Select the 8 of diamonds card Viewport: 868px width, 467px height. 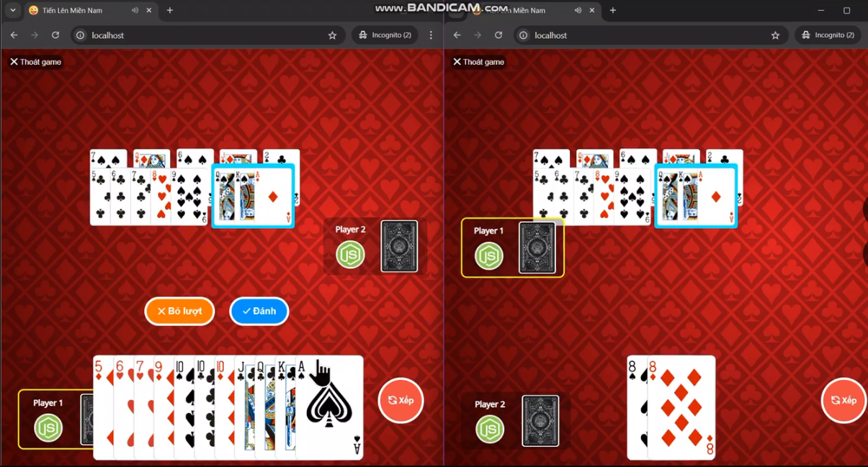pyautogui.click(x=681, y=407)
